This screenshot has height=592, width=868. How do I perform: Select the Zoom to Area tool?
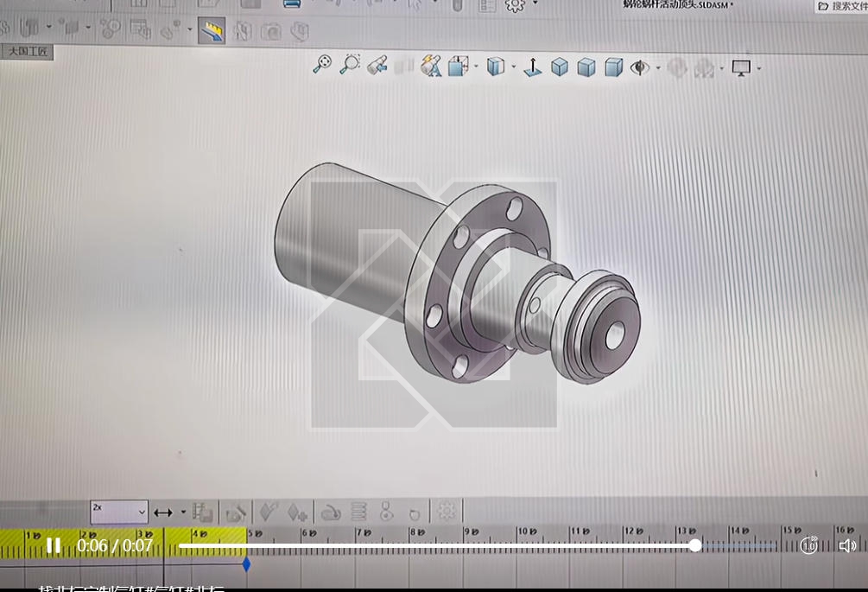tap(350, 64)
